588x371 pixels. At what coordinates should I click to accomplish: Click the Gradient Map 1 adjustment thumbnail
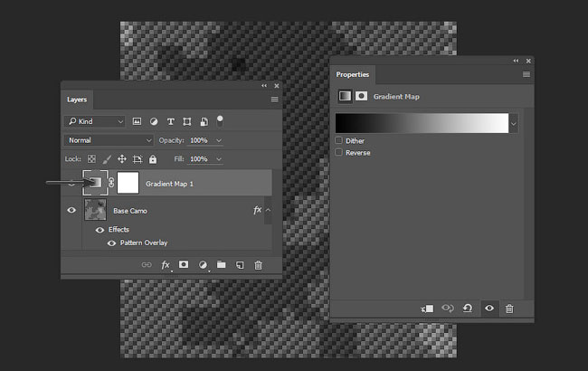[x=95, y=183]
